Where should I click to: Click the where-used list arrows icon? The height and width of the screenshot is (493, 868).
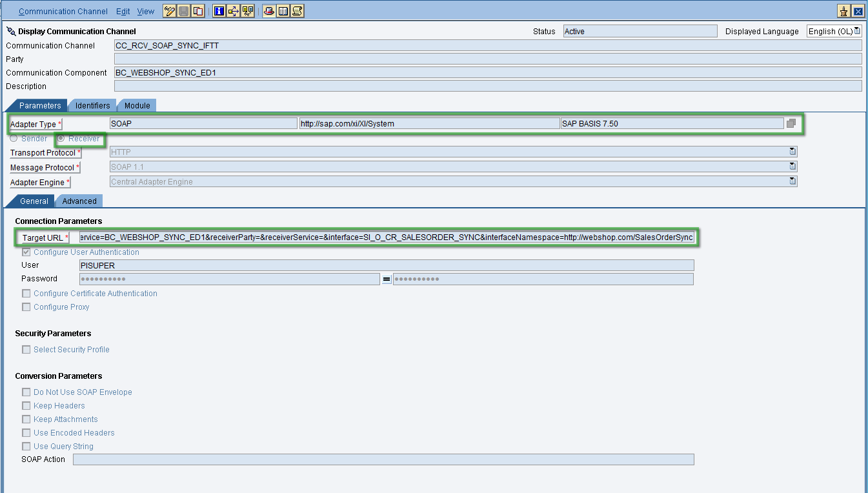tap(233, 11)
